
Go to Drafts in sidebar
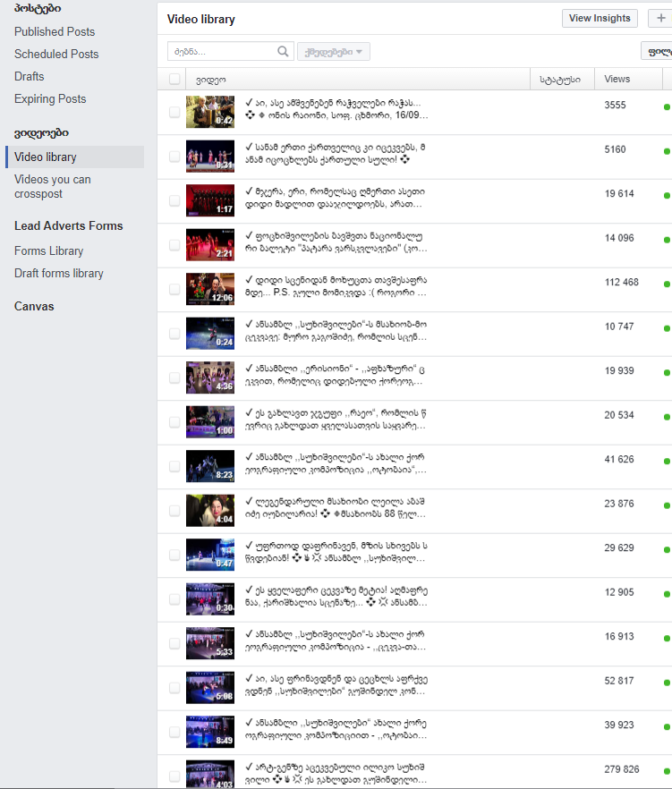[30, 77]
